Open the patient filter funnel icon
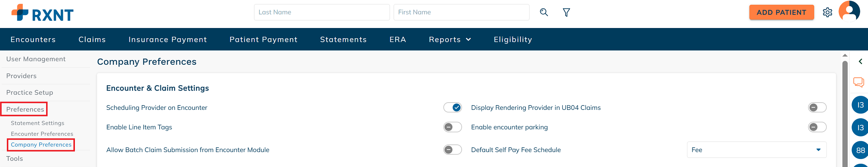 tap(566, 13)
